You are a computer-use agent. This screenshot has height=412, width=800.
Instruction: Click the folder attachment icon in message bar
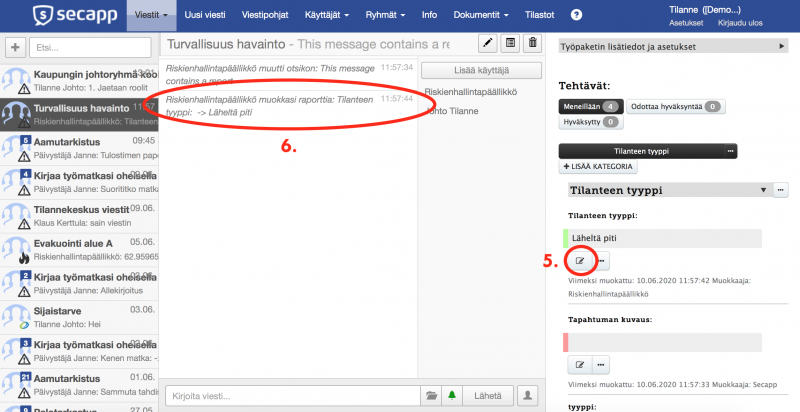pyautogui.click(x=431, y=395)
